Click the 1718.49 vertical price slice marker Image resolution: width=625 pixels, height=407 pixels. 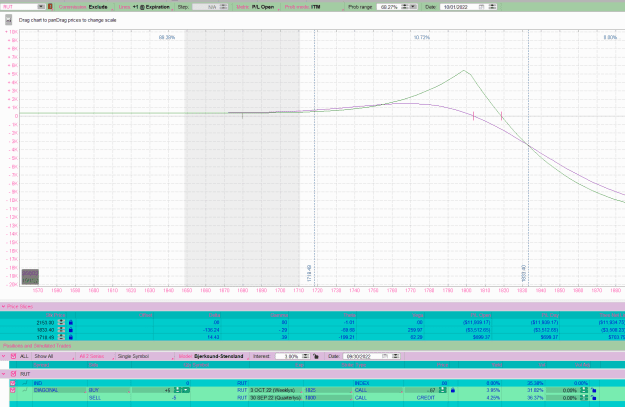(x=314, y=157)
